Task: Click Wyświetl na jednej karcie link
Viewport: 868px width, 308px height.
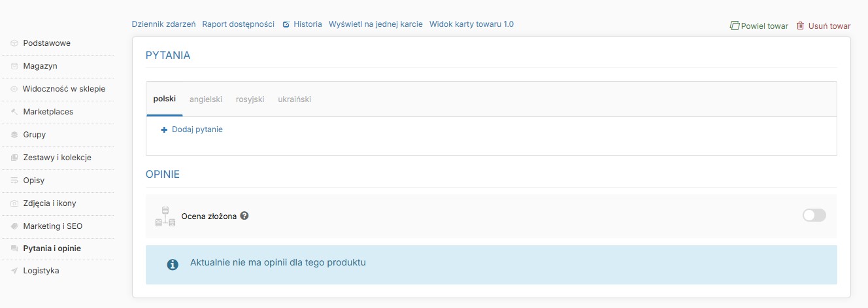Action: 376,24
